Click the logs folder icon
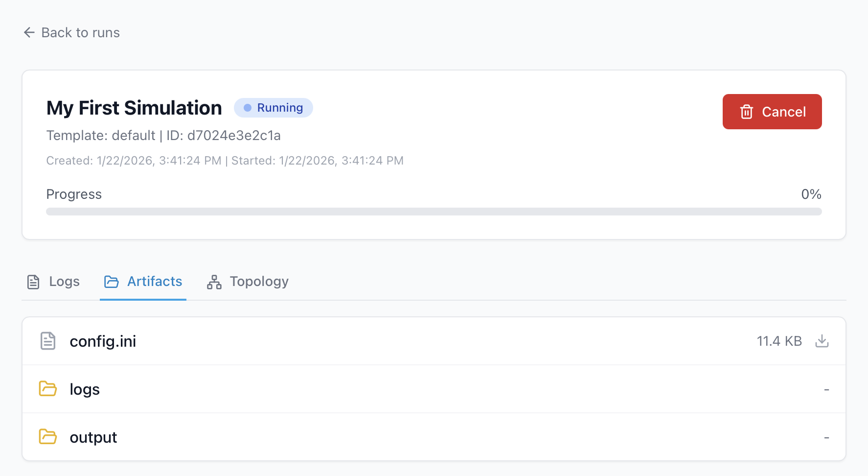Image resolution: width=868 pixels, height=476 pixels. click(48, 389)
